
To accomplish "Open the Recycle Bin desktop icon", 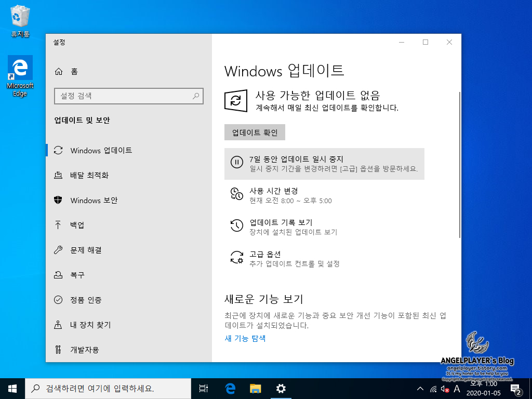I will [20, 21].
